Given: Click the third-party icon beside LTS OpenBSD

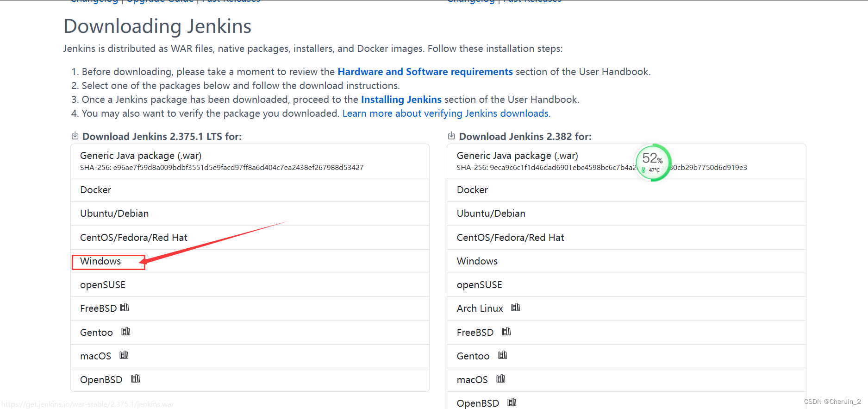Looking at the screenshot, I should 136,379.
